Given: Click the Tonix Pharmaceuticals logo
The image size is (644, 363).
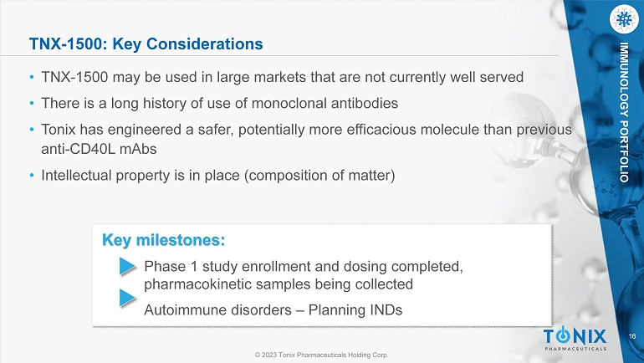Looking at the screenshot, I should tap(575, 339).
